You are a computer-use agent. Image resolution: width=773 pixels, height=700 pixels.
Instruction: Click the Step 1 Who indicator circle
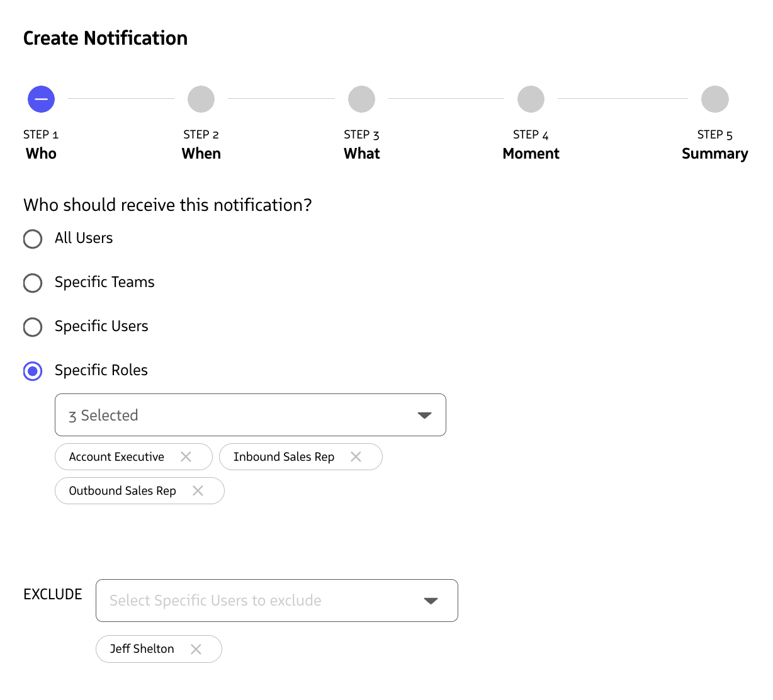(x=41, y=99)
